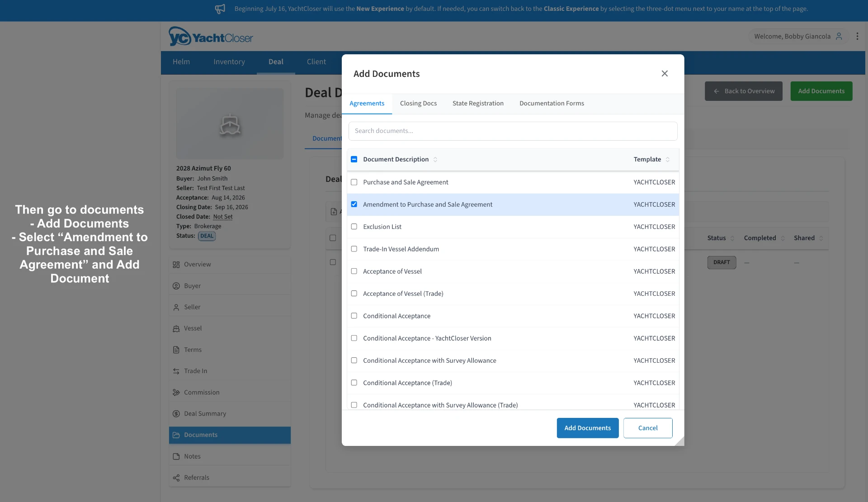
Task: Switch to the Closing Docs tab
Action: (418, 104)
